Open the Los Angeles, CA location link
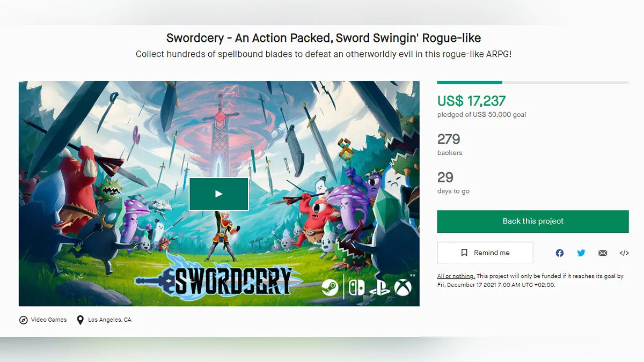This screenshot has height=362, width=644. click(109, 320)
